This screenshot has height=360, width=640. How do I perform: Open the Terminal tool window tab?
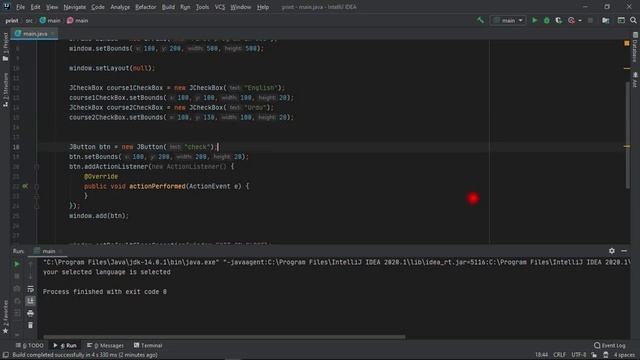(x=148, y=345)
